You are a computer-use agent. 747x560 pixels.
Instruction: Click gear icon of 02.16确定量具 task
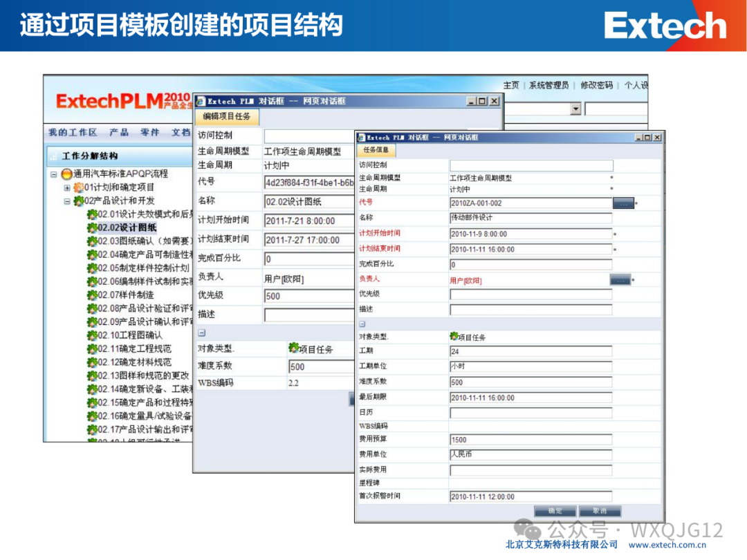[92, 416]
